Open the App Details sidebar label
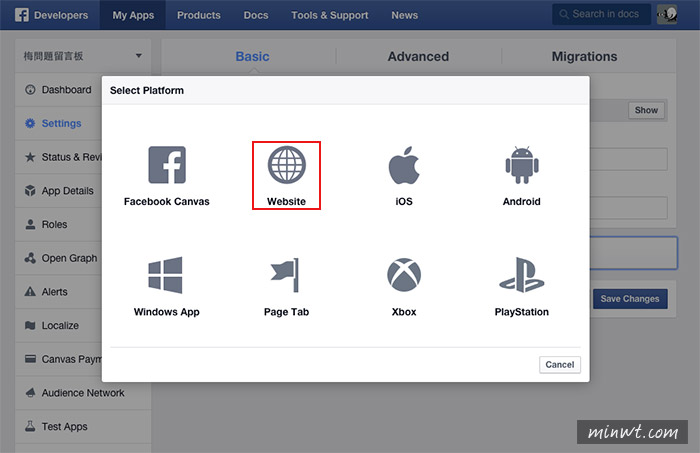The width and height of the screenshot is (700, 453). click(68, 191)
